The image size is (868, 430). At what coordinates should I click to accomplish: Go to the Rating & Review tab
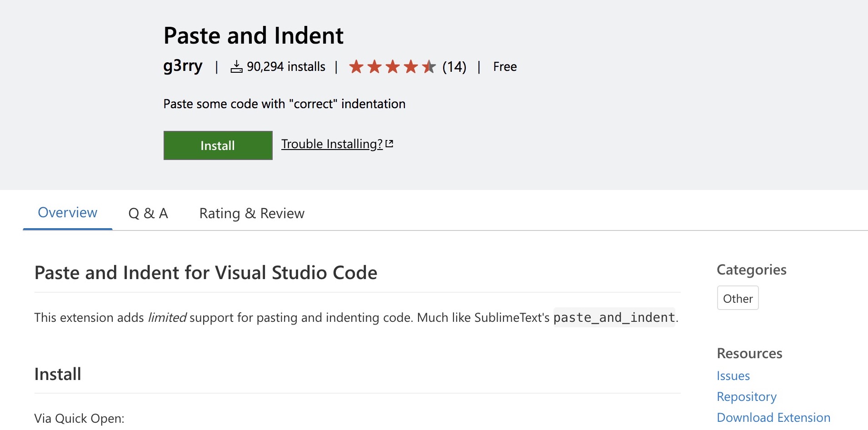click(252, 213)
